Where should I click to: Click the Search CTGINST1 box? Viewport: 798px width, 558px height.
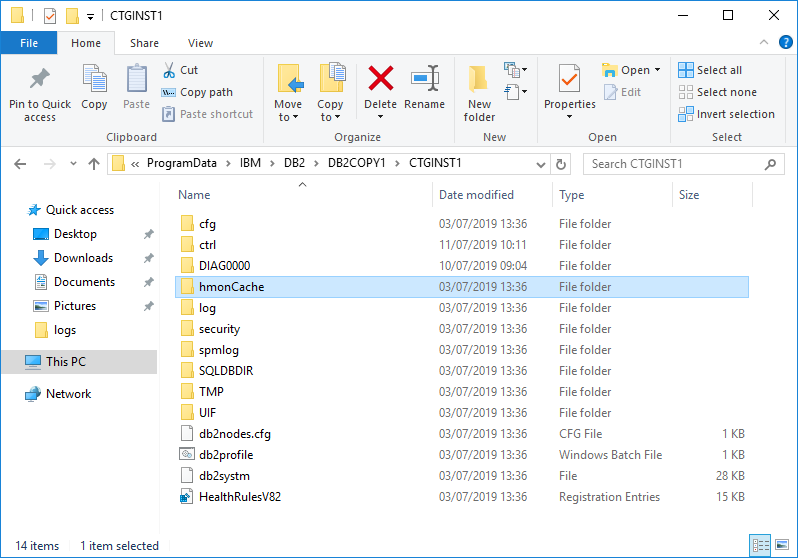tap(683, 164)
